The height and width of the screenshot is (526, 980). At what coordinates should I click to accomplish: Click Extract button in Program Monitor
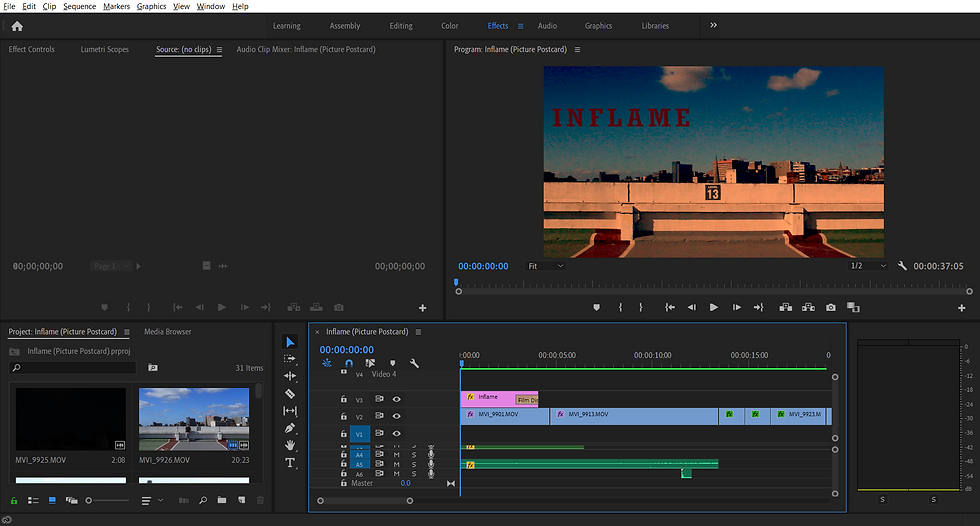(x=808, y=307)
